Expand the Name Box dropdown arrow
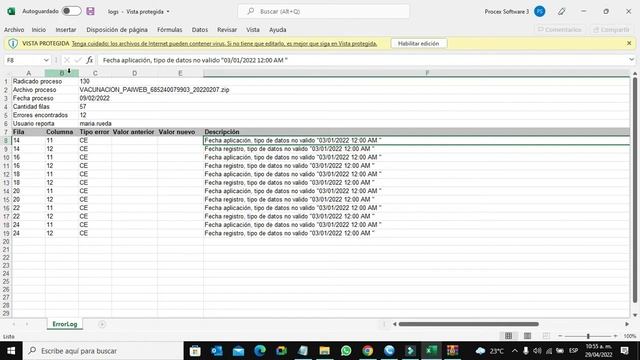This screenshot has height=360, width=640. pyautogui.click(x=46, y=60)
